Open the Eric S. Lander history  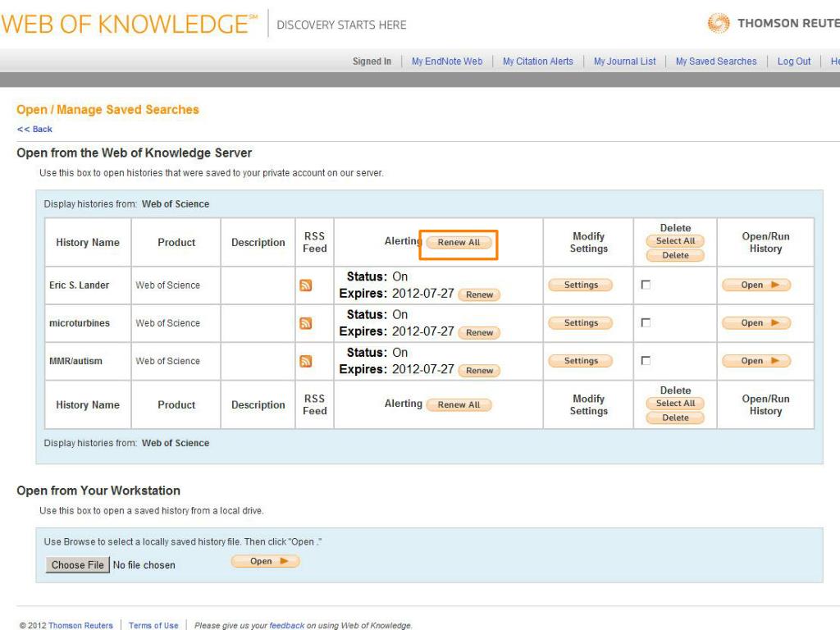pos(756,285)
